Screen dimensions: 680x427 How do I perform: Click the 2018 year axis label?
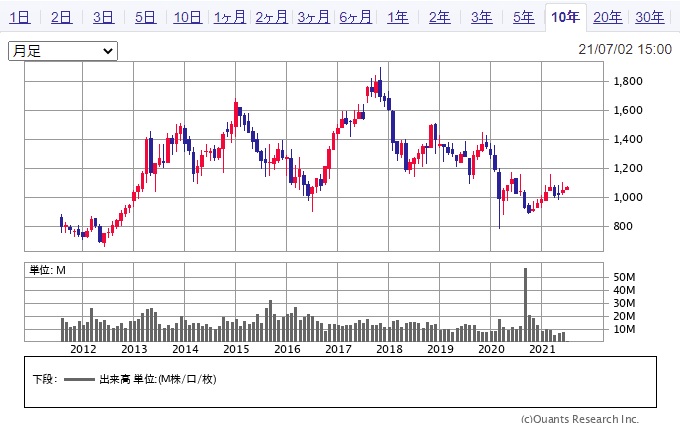(x=389, y=349)
